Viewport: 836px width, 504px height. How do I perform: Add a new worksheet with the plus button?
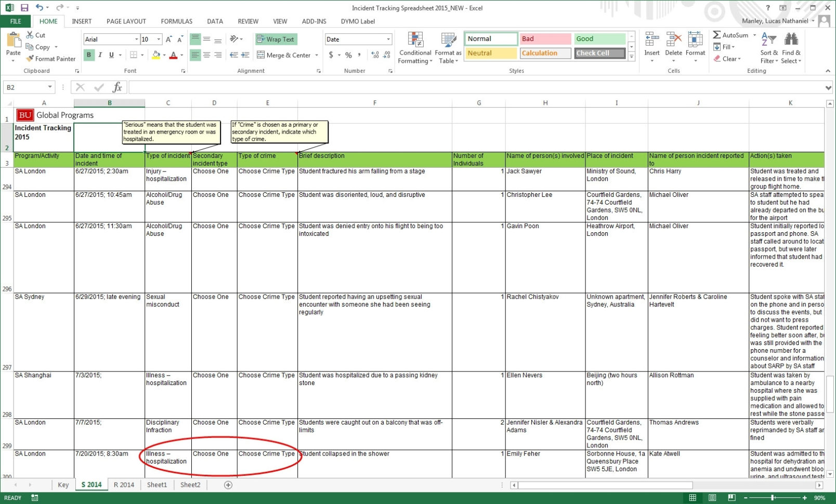coord(228,484)
